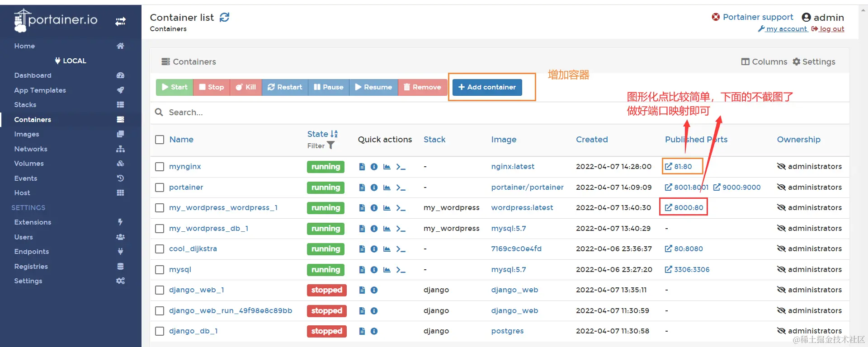Open the log out link
This screenshot has height=347, width=868.
tap(828, 29)
